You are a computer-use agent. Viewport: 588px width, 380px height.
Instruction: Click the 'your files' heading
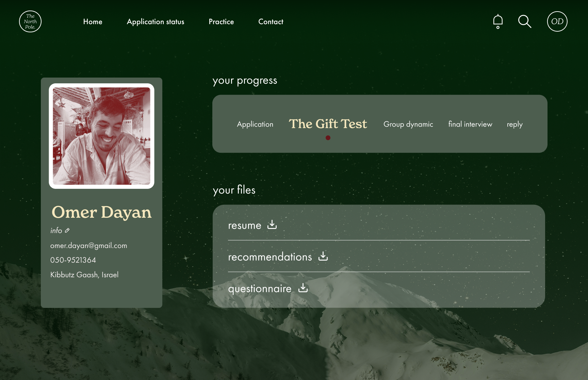(234, 190)
